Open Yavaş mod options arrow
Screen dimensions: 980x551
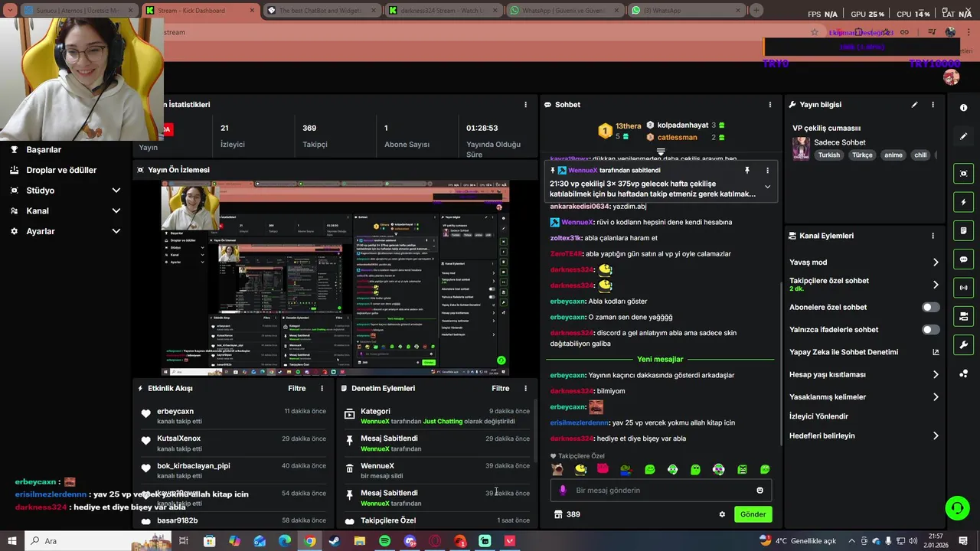tap(936, 262)
